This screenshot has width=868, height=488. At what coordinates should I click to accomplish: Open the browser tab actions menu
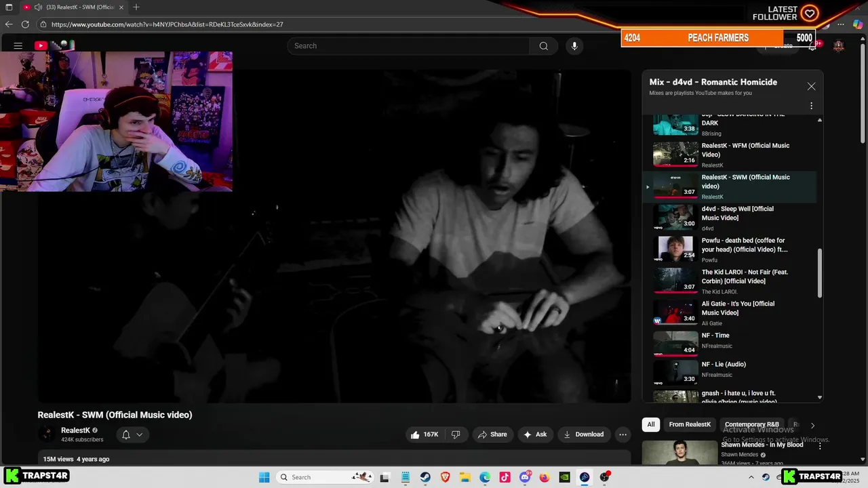click(x=8, y=7)
